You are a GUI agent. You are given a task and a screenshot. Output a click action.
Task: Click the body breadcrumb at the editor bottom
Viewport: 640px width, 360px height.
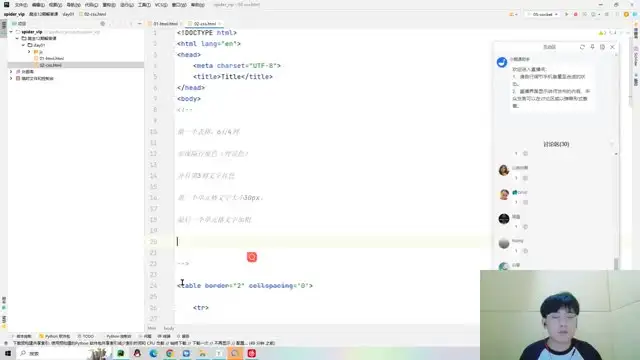[169, 328]
